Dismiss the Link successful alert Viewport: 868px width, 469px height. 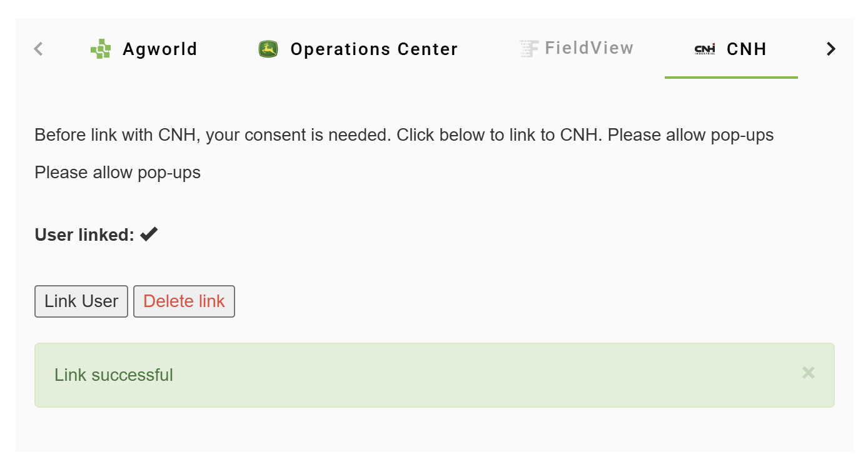808,373
